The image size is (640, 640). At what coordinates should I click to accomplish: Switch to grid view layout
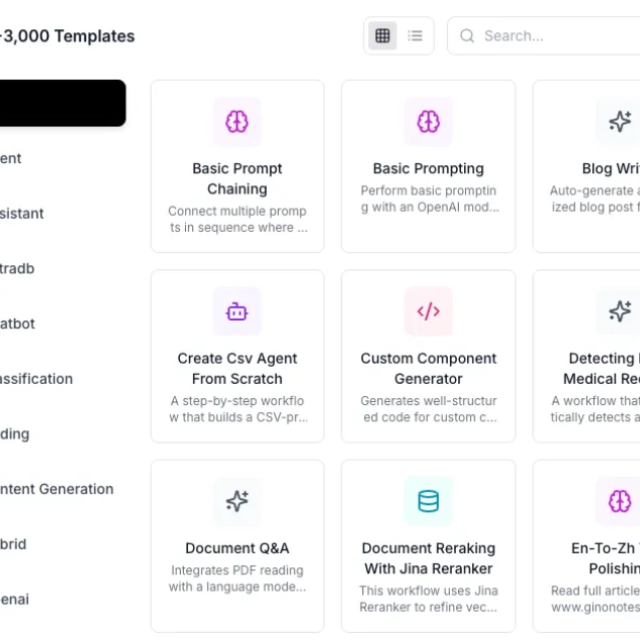[382, 36]
